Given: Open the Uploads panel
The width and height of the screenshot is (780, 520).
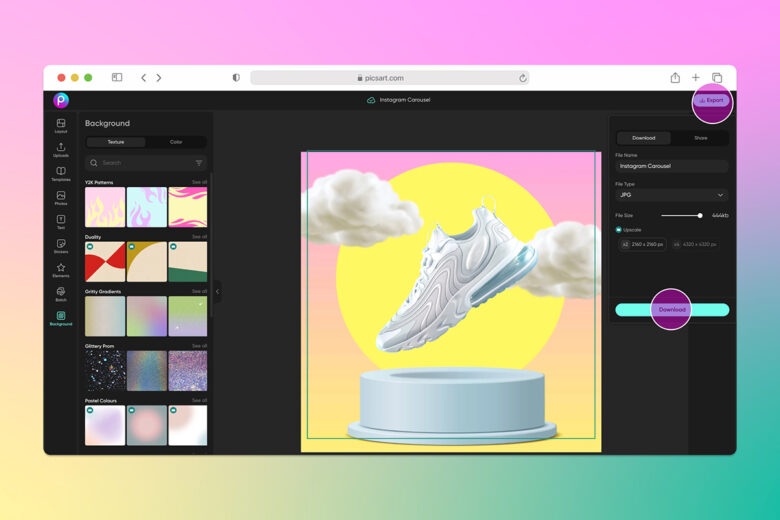Looking at the screenshot, I should (61, 149).
